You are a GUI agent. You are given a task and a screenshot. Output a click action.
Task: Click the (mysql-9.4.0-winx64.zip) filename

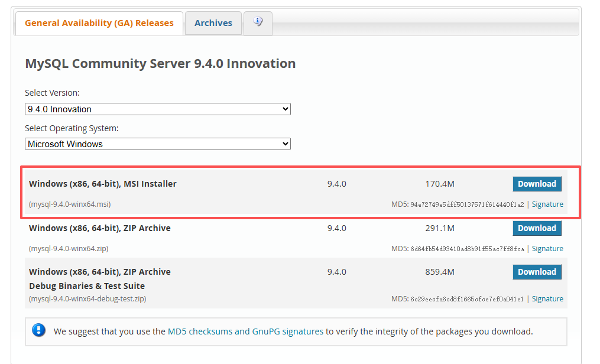69,249
